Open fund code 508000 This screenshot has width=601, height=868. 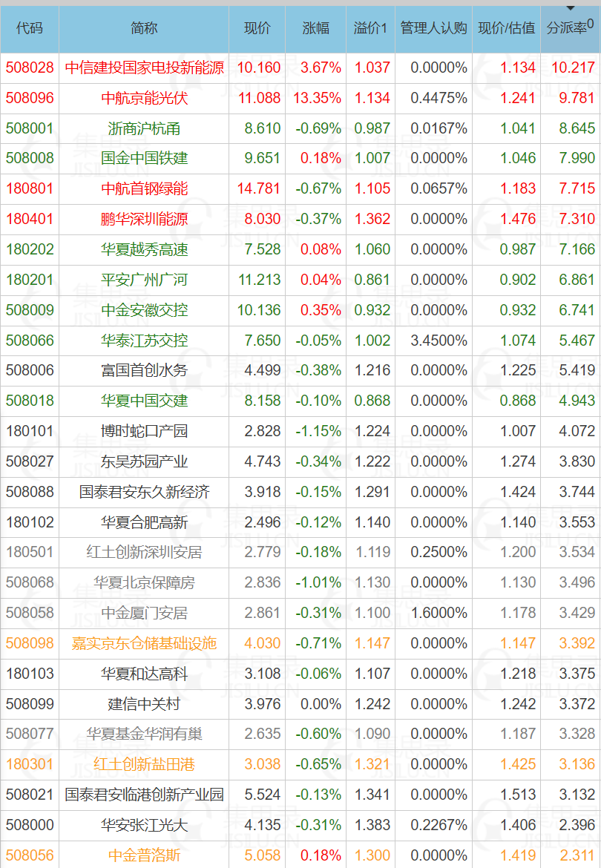[x=30, y=826]
